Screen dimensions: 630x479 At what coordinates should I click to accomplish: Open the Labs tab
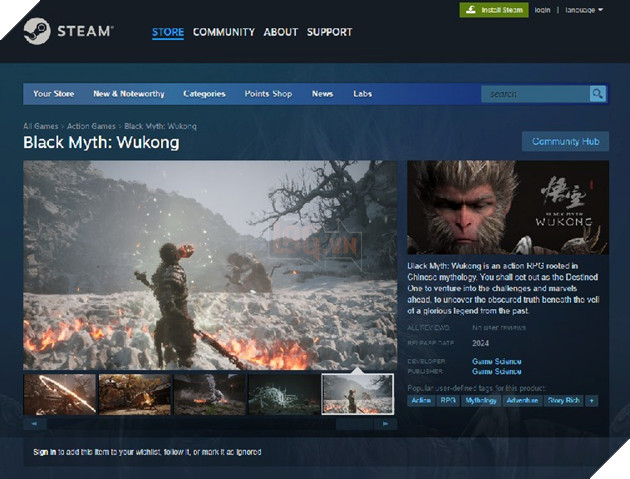point(362,94)
